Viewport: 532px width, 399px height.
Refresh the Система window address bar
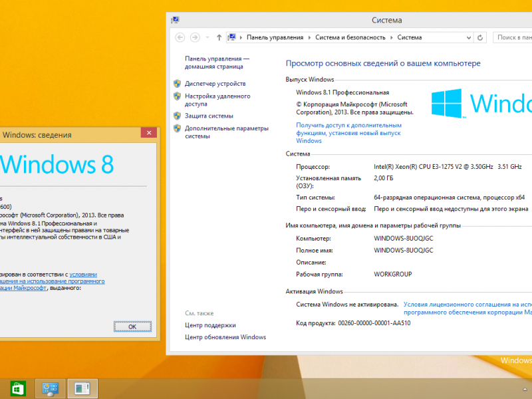480,37
